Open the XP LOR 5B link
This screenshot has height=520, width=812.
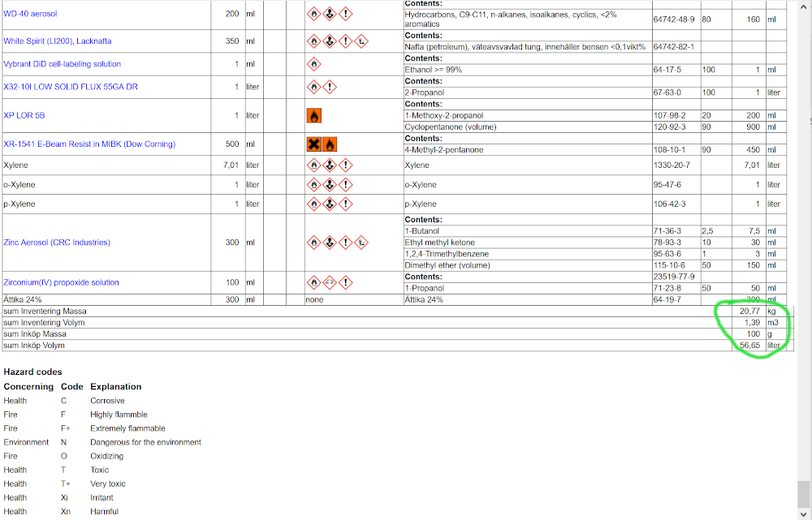pyautogui.click(x=24, y=115)
